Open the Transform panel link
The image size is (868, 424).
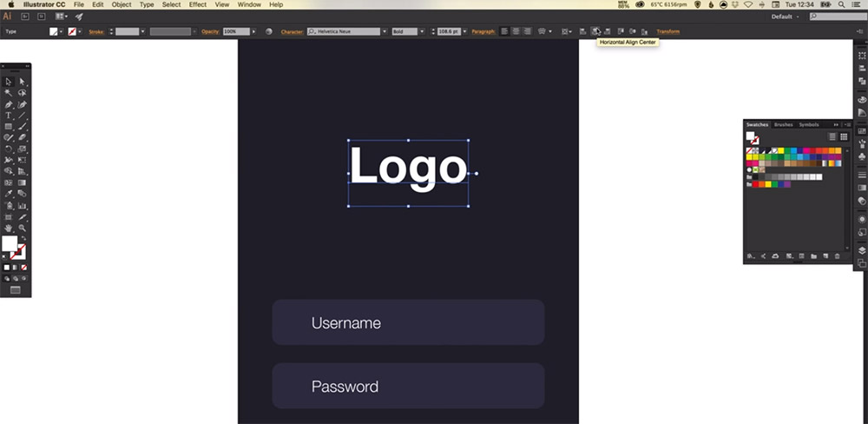pos(667,31)
